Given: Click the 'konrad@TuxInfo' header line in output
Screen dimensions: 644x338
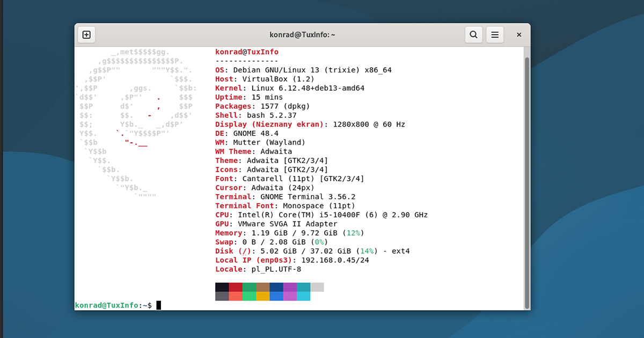Looking at the screenshot, I should (247, 52).
